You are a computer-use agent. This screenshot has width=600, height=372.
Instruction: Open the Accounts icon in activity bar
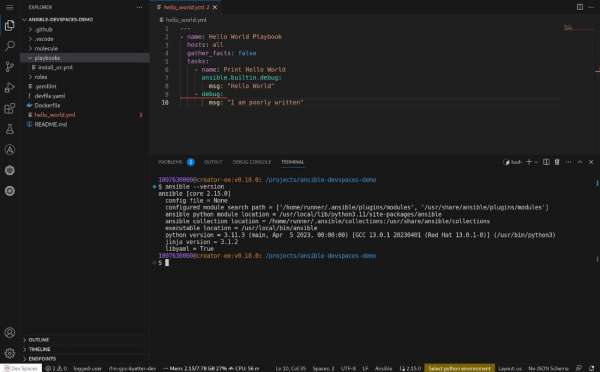click(x=10, y=333)
